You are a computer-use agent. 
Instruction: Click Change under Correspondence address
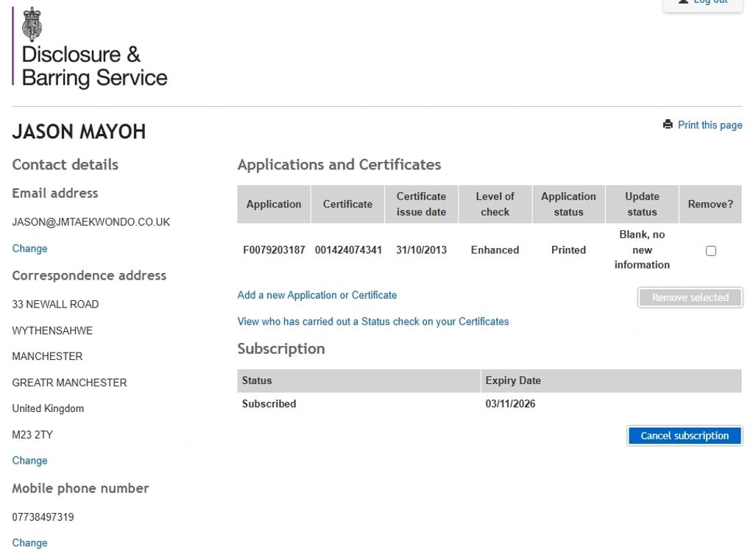pos(29,461)
